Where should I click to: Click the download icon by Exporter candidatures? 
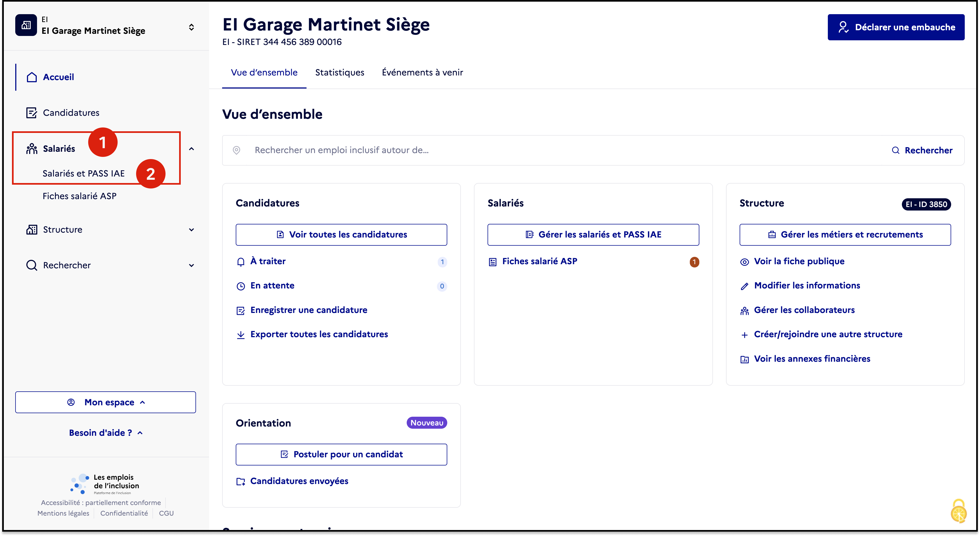click(240, 335)
